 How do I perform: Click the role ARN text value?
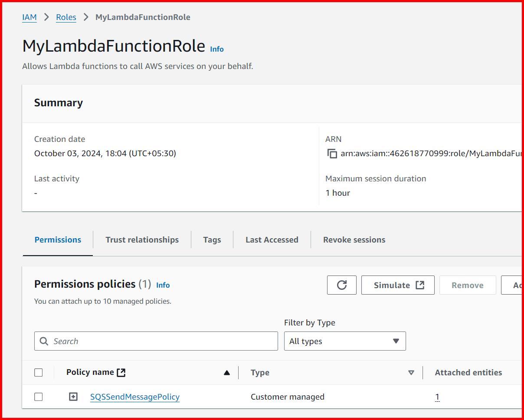click(x=431, y=154)
